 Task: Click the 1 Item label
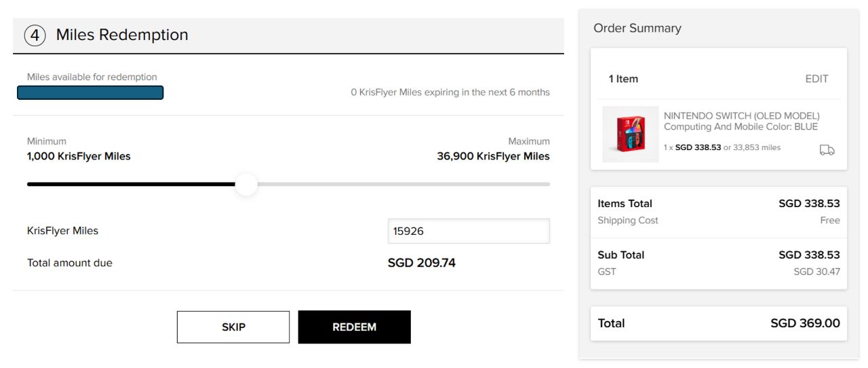coord(623,79)
